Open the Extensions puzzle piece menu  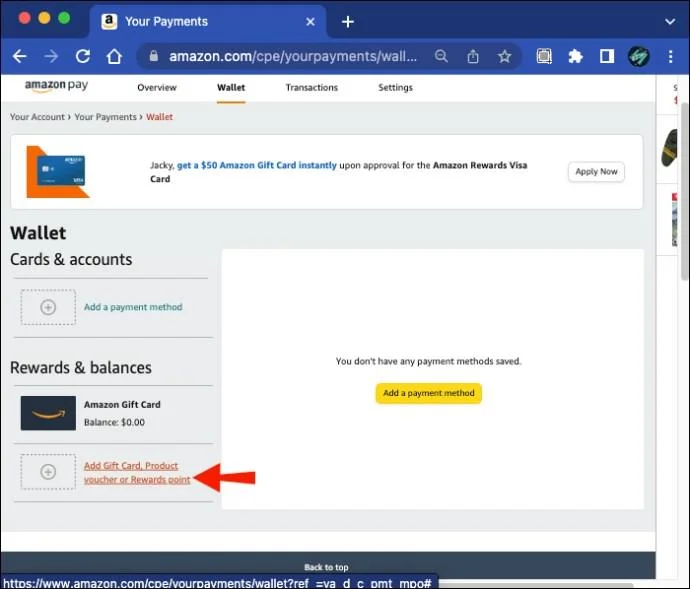point(576,56)
